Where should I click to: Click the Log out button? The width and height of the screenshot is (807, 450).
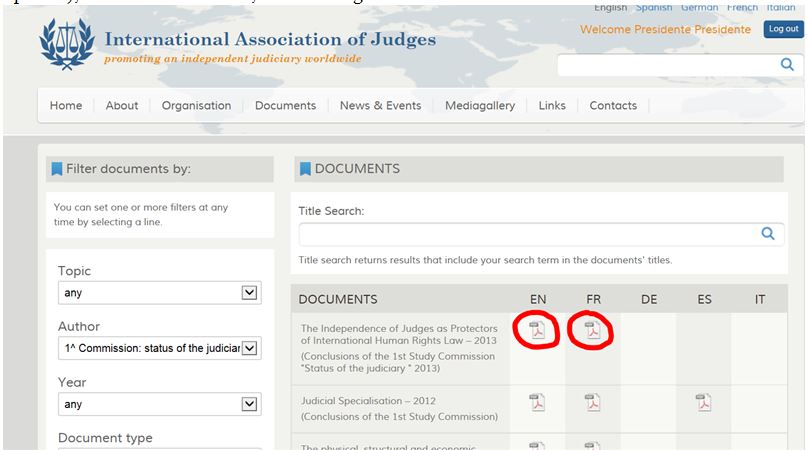click(783, 29)
